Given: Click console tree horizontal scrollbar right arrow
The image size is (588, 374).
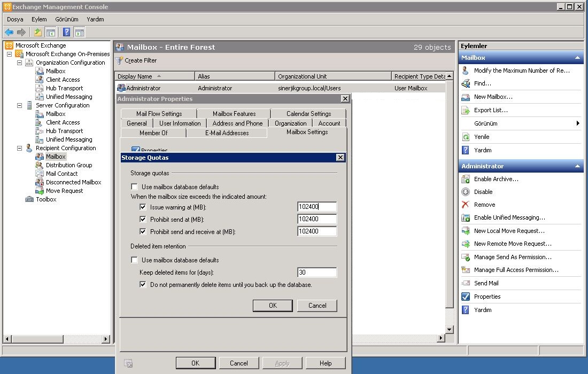Looking at the screenshot, I should 106,339.
